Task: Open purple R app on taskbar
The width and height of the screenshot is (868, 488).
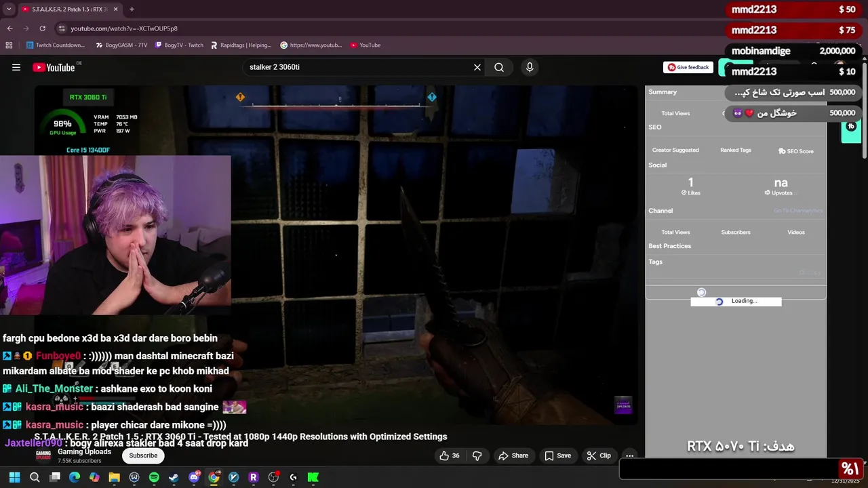Action: tap(254, 477)
